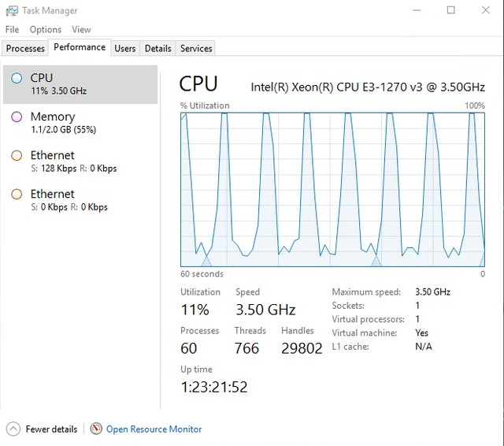The width and height of the screenshot is (504, 446).
Task: Click the Maximum speed label
Action: [x=366, y=292]
